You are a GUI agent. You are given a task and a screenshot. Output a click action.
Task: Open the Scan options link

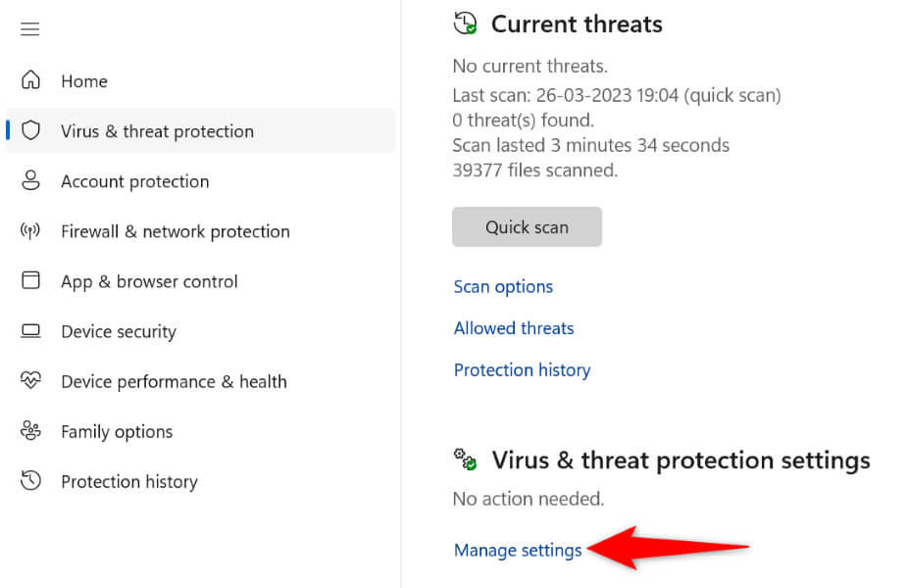point(503,286)
